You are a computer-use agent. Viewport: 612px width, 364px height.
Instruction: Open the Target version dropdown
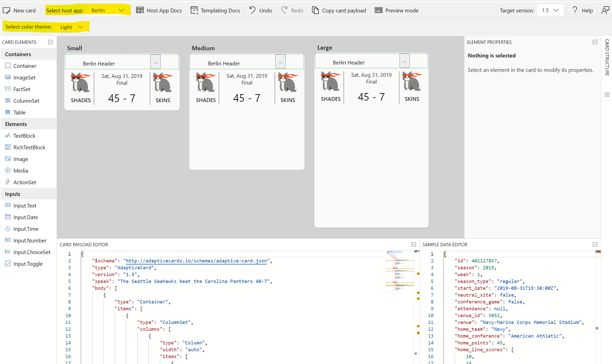tap(550, 10)
